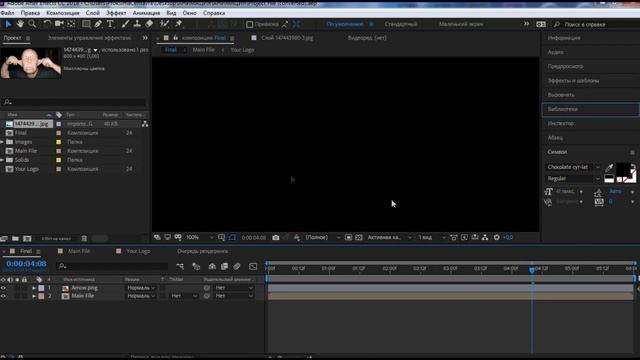
Task: Open the Композиция menu
Action: 63,13
